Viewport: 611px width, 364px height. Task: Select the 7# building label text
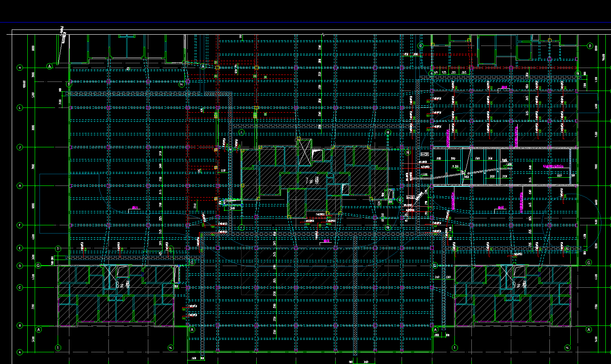coord(312,181)
